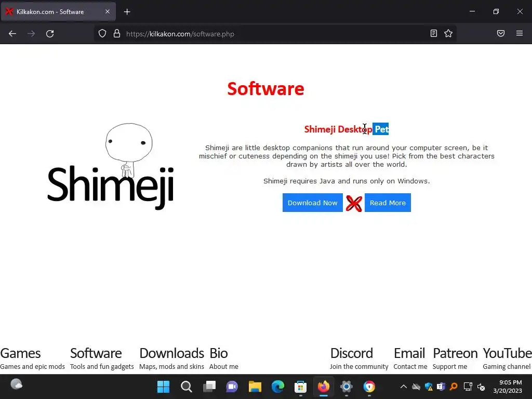Click the Windows Security tray icon
The width and height of the screenshot is (532, 399).
click(429, 387)
